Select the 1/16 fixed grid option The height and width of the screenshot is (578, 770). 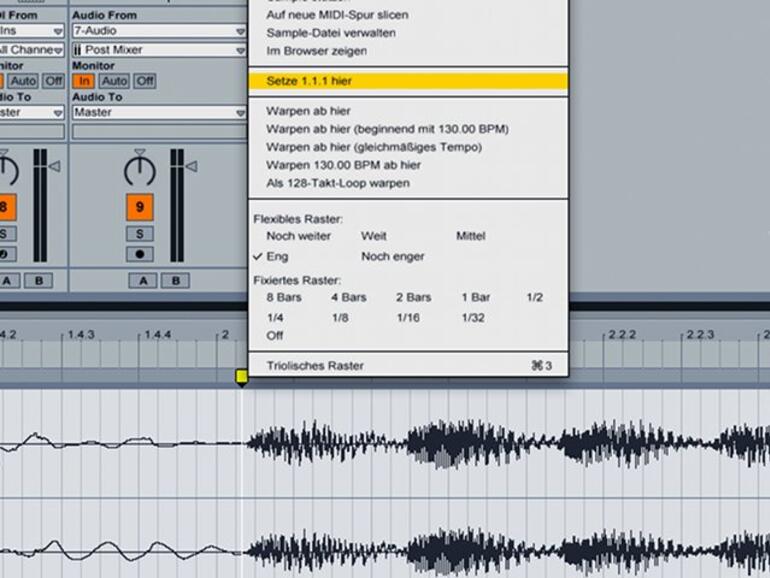point(408,317)
